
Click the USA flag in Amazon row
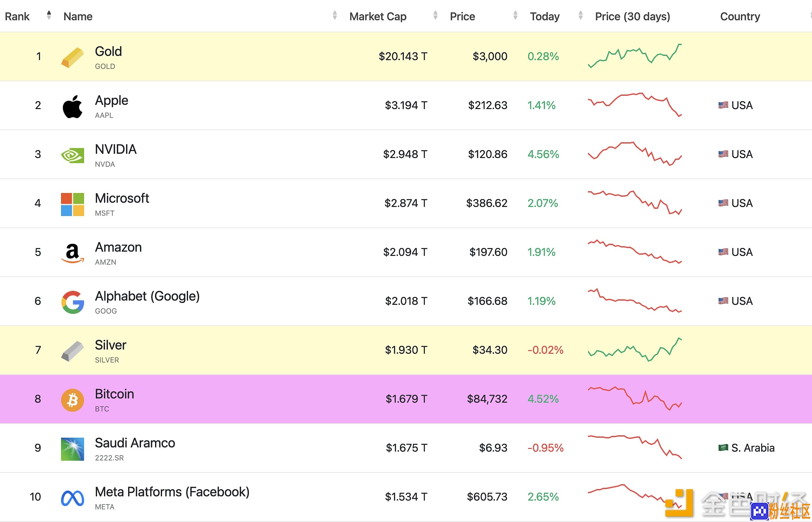click(723, 252)
